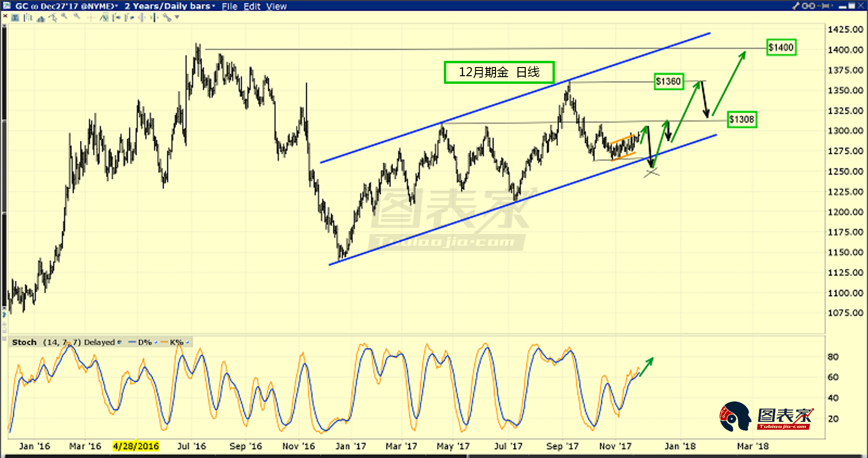
Task: Open the D% line options dropdown
Action: coord(156,342)
